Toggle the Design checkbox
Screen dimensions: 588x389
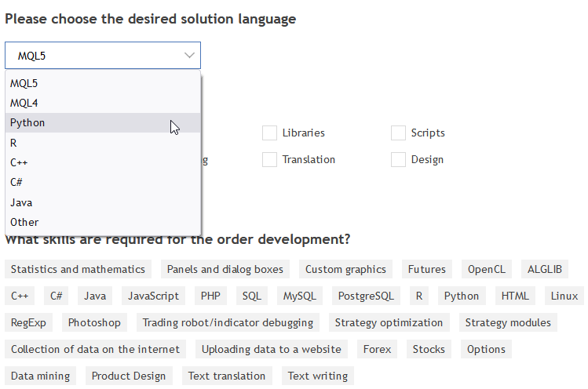click(x=398, y=160)
